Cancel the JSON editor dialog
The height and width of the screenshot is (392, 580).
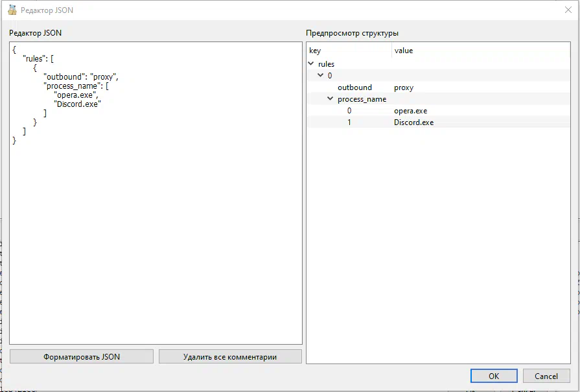pyautogui.click(x=546, y=376)
